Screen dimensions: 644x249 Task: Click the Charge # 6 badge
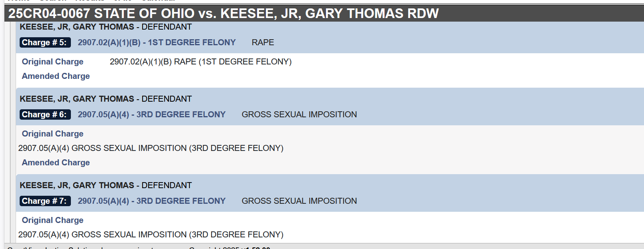click(45, 114)
